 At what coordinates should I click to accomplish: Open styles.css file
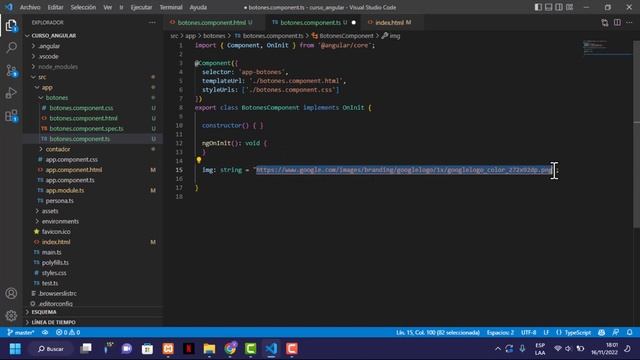click(54, 273)
